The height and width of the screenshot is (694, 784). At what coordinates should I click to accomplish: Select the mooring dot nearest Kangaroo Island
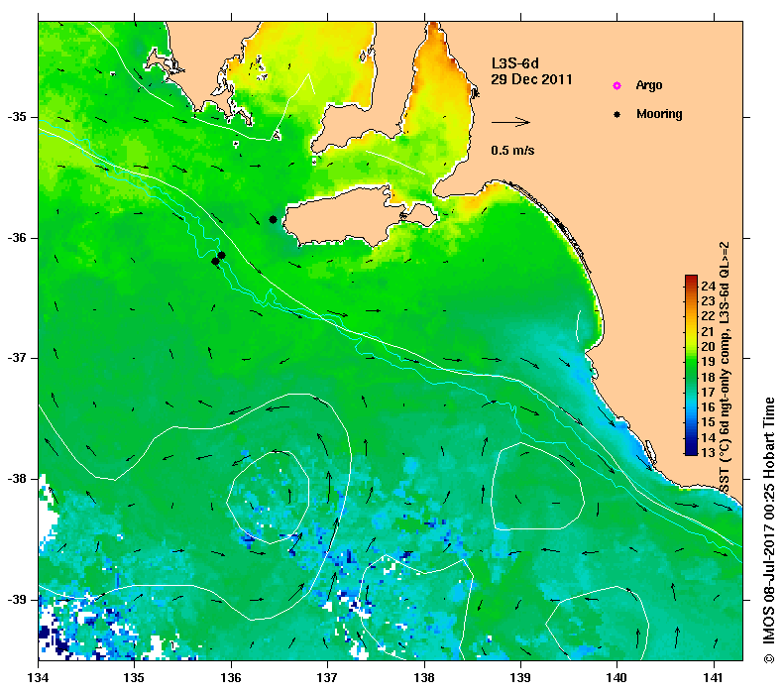pyautogui.click(x=273, y=219)
